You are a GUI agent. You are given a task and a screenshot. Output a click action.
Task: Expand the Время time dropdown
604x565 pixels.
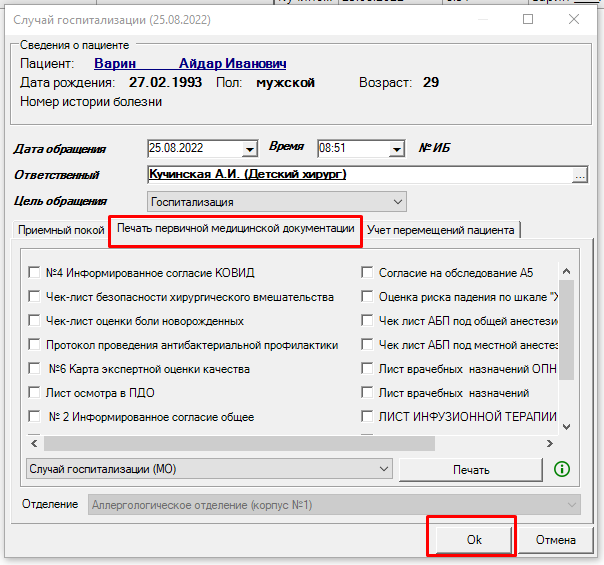(395, 150)
